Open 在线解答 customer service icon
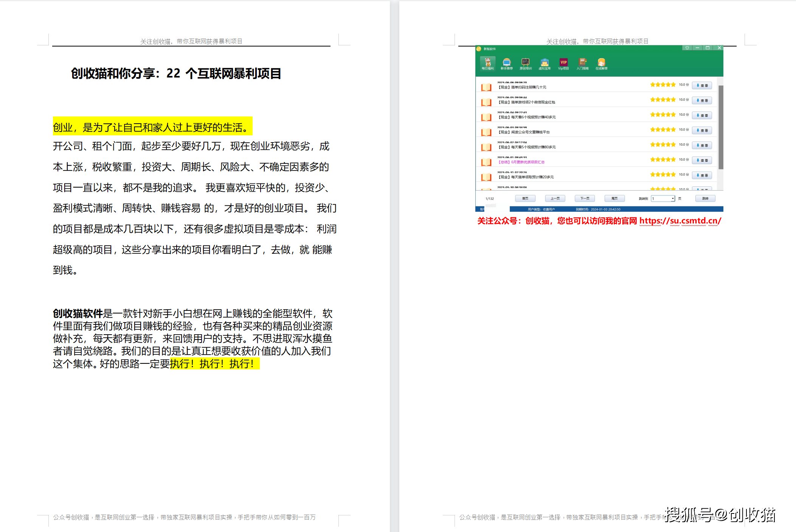The width and height of the screenshot is (796, 532). tap(601, 63)
